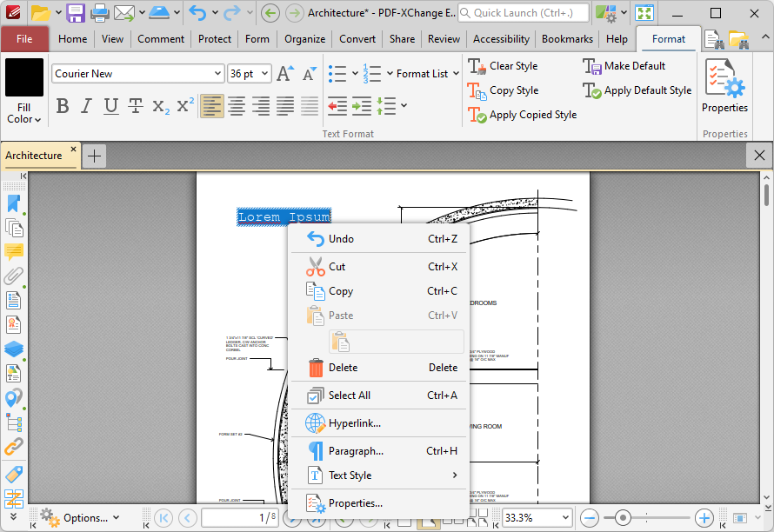The image size is (774, 532).
Task: Apply strikethrough formatting
Action: pos(136,105)
